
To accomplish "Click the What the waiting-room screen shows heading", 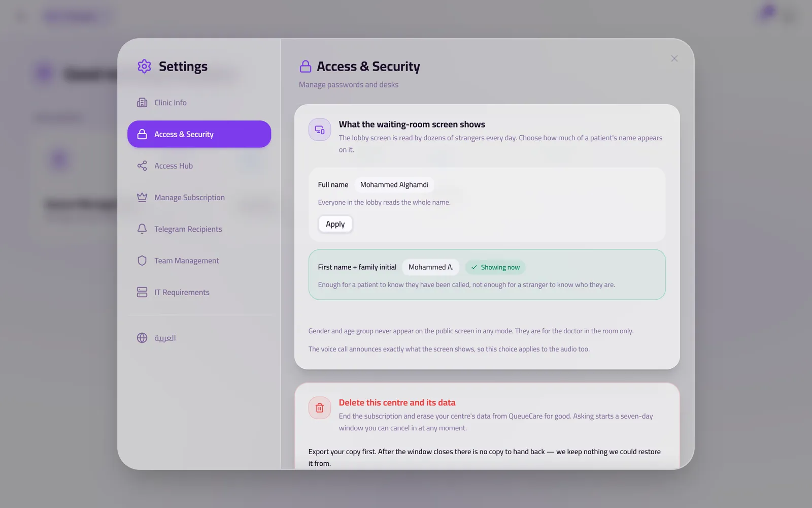I will point(412,124).
